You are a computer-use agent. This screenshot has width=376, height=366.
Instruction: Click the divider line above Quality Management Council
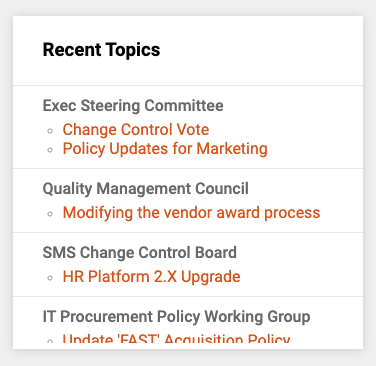click(188, 169)
